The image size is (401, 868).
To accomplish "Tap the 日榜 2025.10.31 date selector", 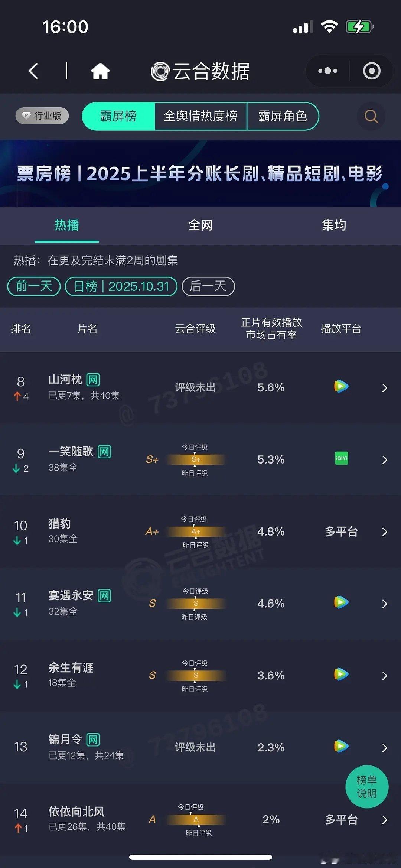I will point(121,286).
